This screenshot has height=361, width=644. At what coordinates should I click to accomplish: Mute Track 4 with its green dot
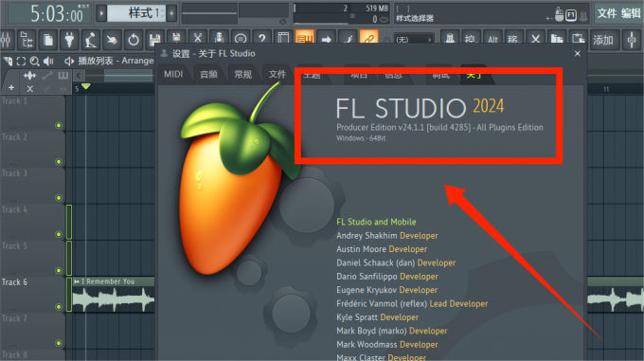pyautogui.click(x=59, y=234)
